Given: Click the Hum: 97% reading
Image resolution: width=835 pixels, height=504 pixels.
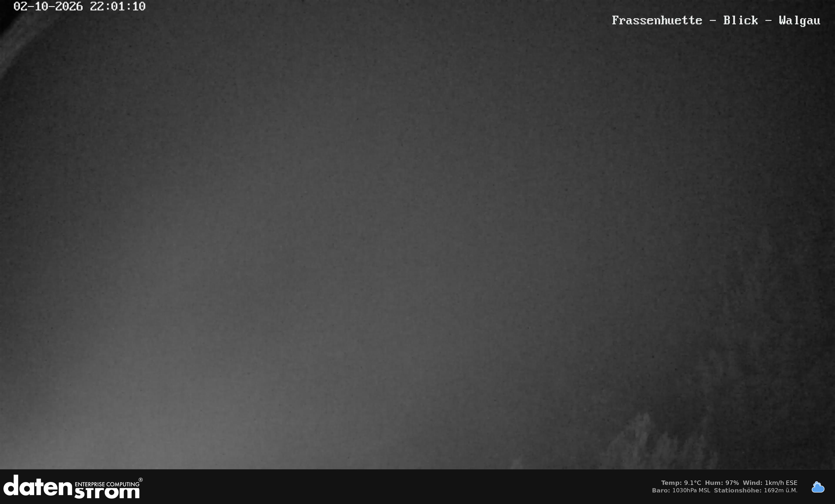Looking at the screenshot, I should [x=722, y=483].
